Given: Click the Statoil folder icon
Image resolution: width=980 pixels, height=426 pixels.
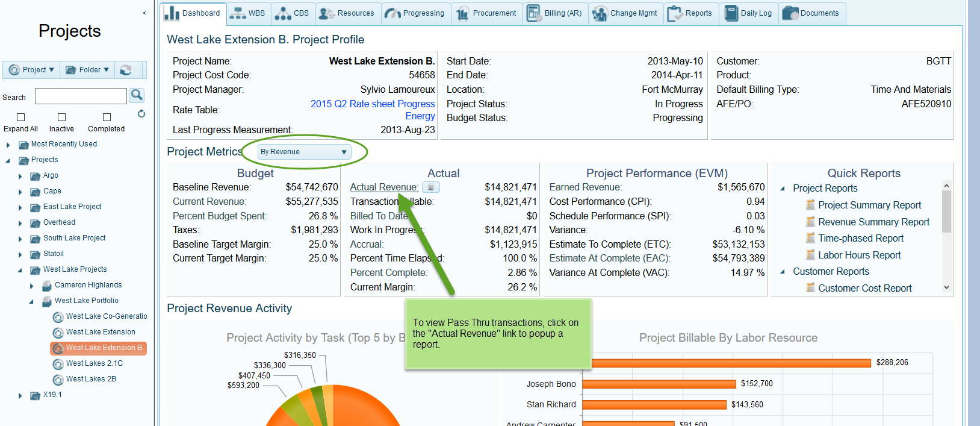Looking at the screenshot, I should (x=36, y=254).
